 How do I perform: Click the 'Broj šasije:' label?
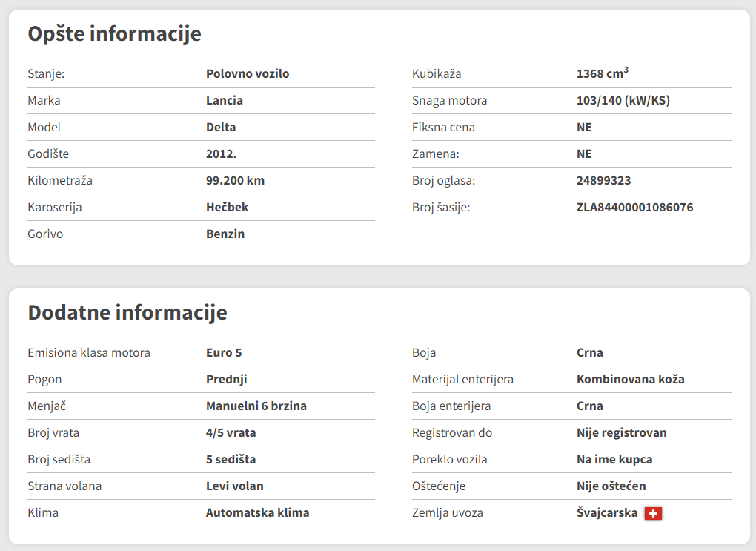pos(441,207)
